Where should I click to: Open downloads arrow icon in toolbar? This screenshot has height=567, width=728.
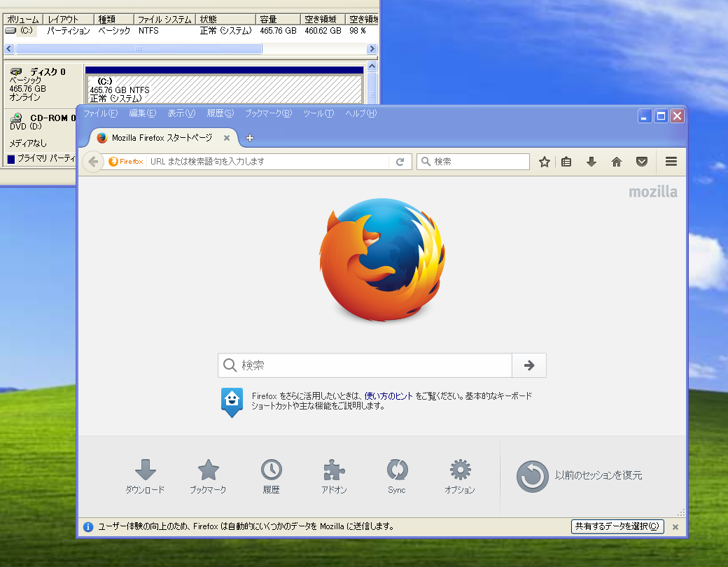(591, 162)
